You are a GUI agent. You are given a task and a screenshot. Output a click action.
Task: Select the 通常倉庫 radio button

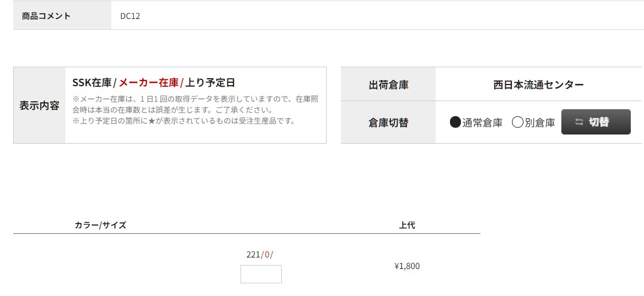pos(456,122)
